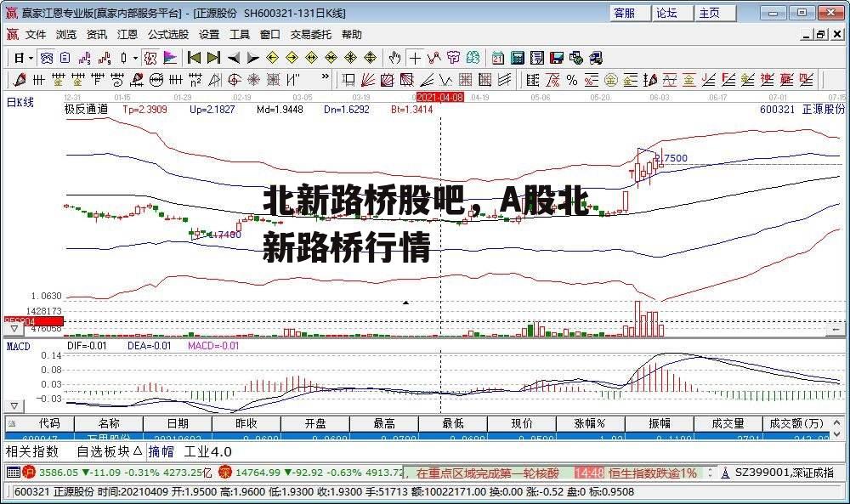Collapse the volume panel triangle button
The width and height of the screenshot is (850, 504).
point(14,328)
